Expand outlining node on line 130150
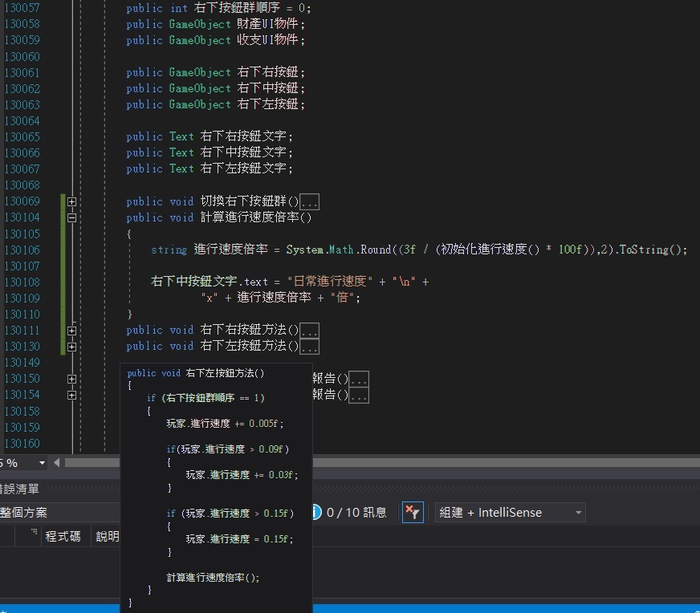The height and width of the screenshot is (613, 700). 72,379
